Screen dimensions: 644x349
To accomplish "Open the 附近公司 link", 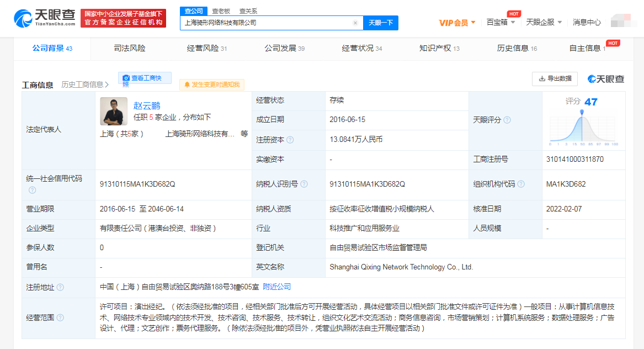I will [x=277, y=287].
